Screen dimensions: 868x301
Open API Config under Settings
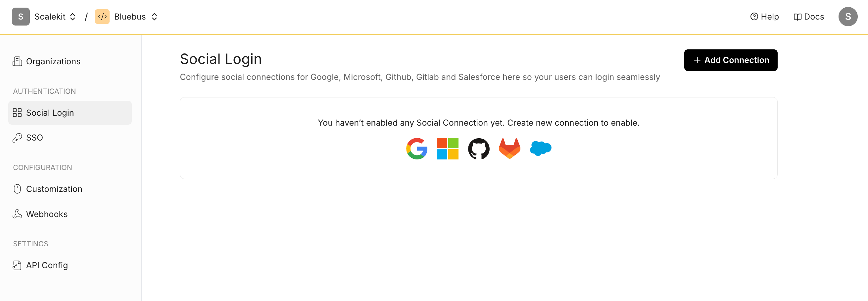[47, 265]
